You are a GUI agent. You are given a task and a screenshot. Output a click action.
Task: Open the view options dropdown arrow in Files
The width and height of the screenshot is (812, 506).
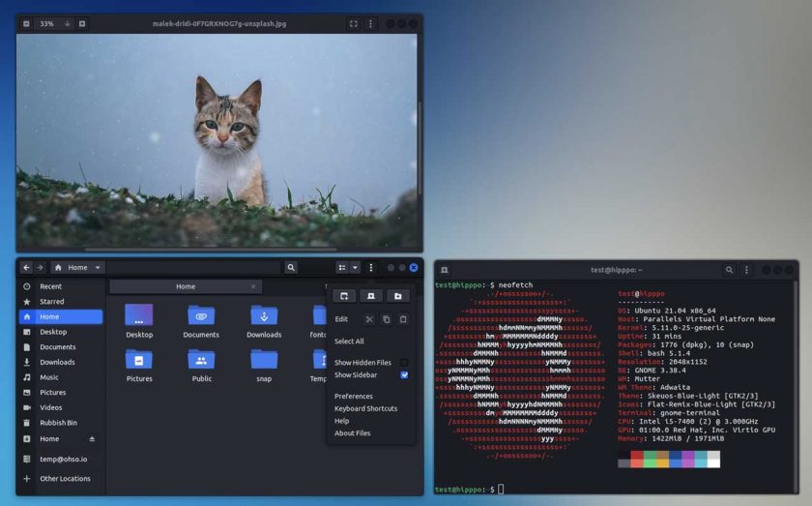[355, 268]
